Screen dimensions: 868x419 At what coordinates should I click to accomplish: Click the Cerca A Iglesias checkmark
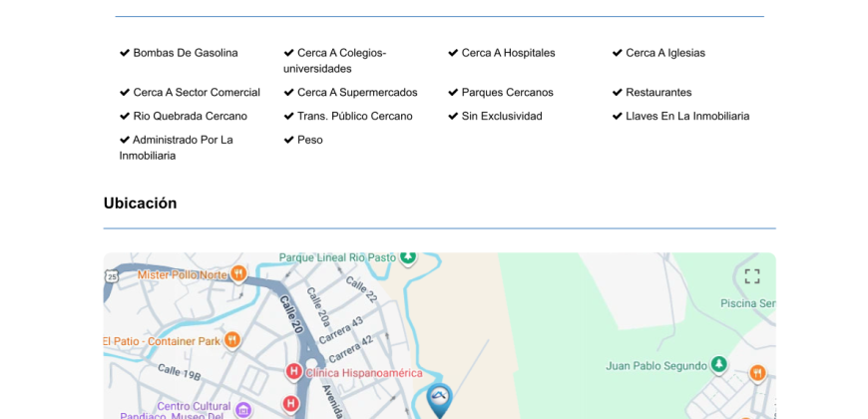[x=618, y=53]
